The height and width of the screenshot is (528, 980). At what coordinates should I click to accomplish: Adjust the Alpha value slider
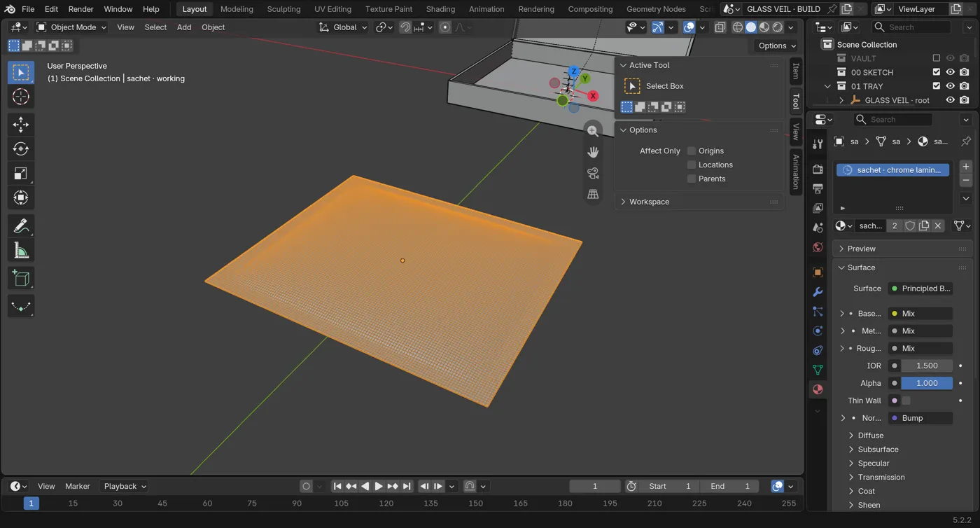(x=927, y=383)
